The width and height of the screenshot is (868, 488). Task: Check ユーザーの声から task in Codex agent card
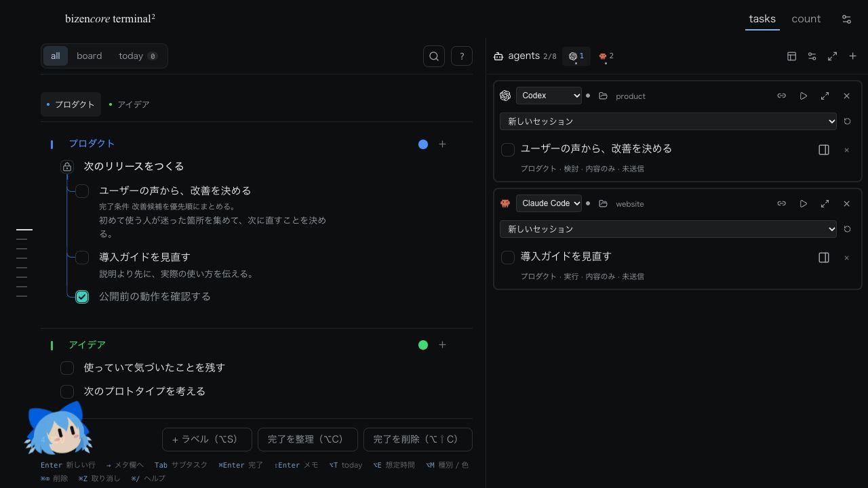(x=508, y=150)
